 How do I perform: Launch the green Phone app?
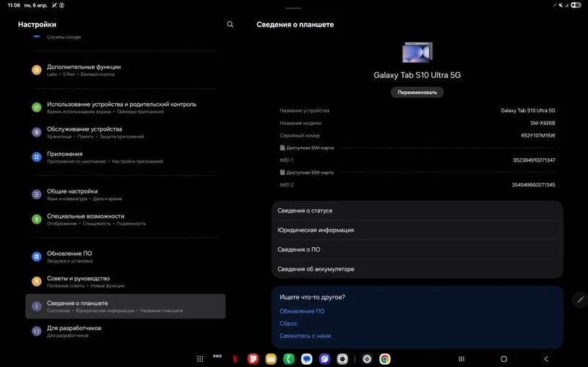point(289,359)
